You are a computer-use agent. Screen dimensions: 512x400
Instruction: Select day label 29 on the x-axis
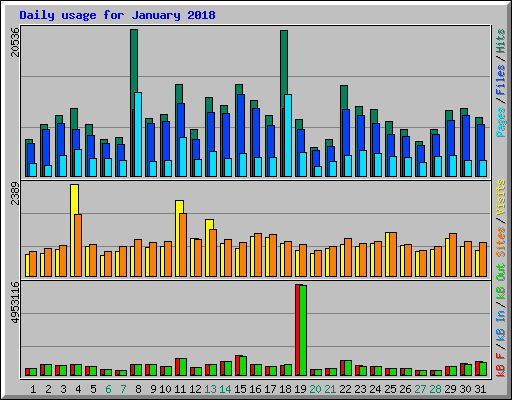[x=450, y=389]
